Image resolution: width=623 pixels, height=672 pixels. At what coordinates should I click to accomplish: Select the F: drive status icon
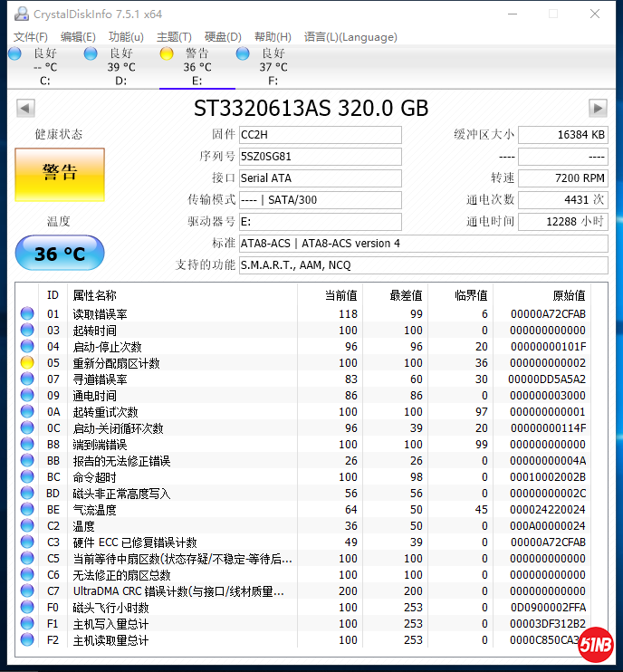point(243,53)
